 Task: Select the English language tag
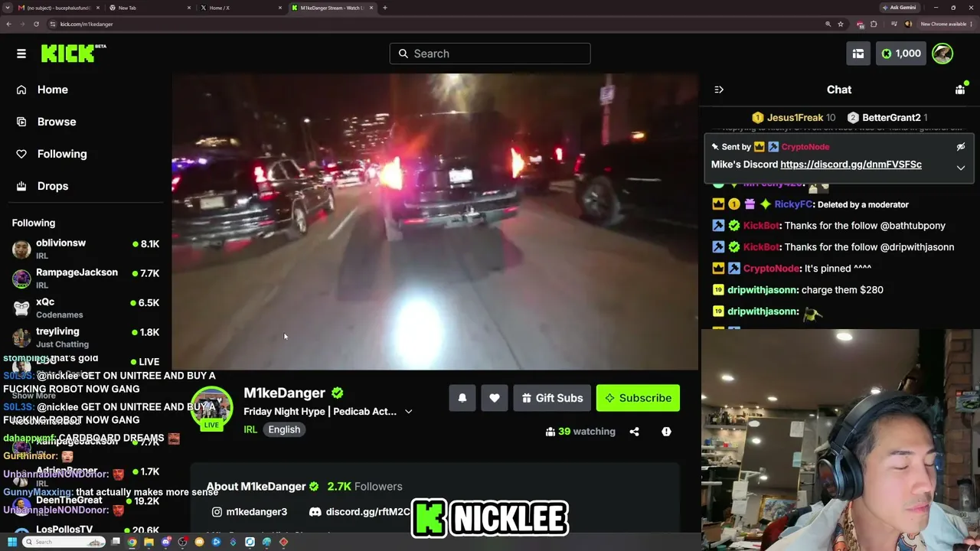click(x=284, y=429)
